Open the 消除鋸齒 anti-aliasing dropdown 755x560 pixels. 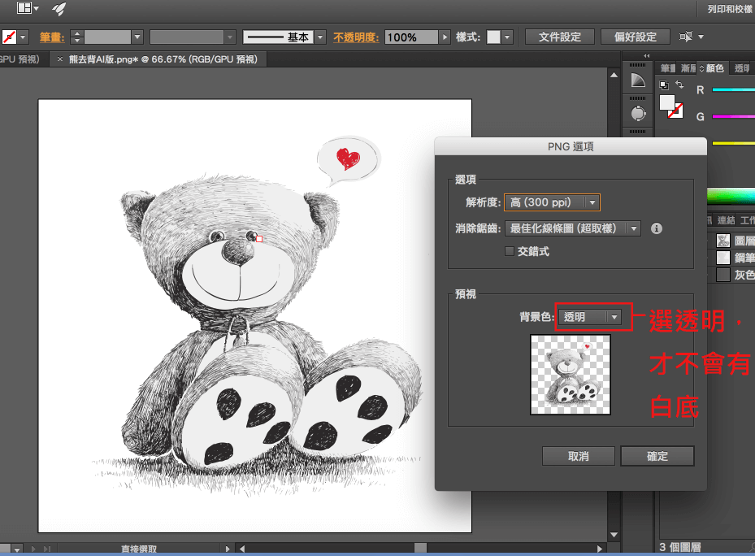coord(572,228)
